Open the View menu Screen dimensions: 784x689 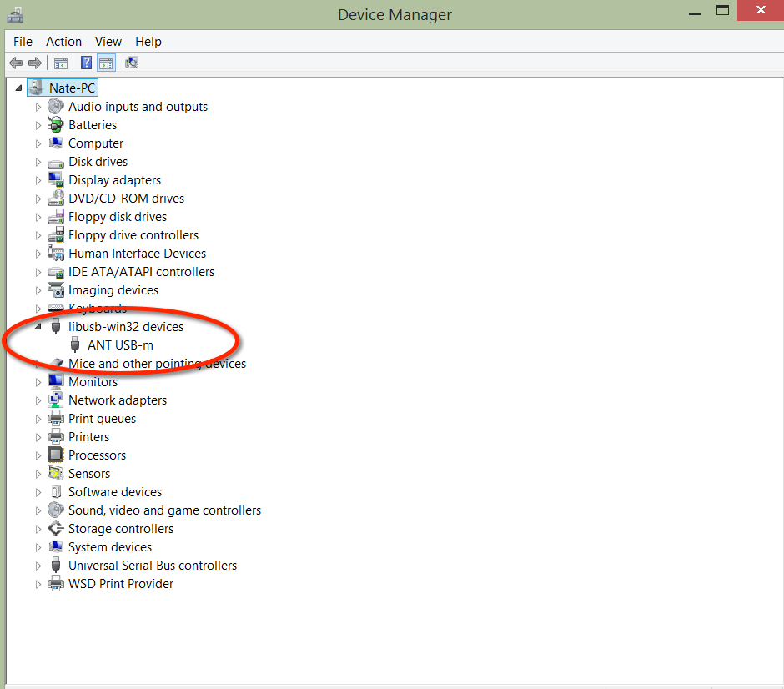(x=108, y=42)
